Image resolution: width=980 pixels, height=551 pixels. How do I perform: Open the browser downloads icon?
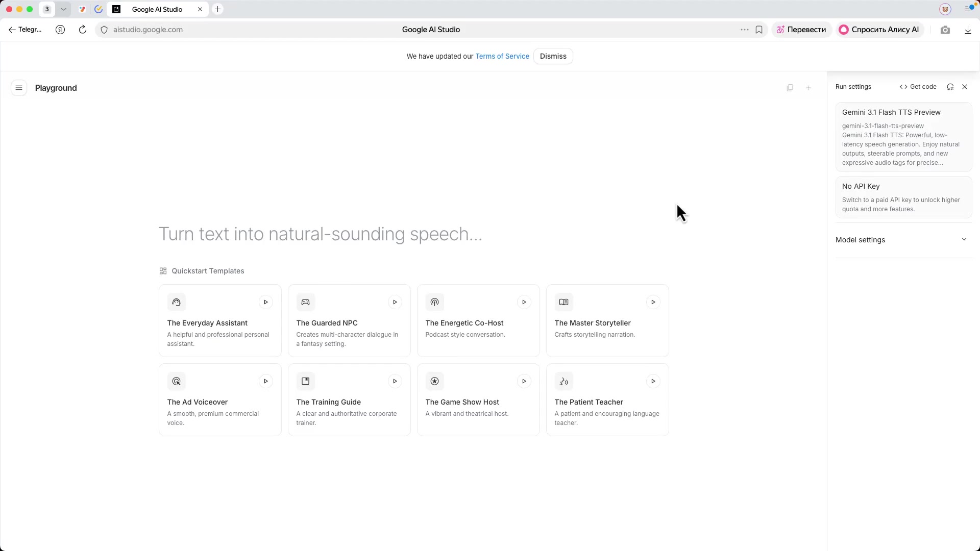pos(968,30)
